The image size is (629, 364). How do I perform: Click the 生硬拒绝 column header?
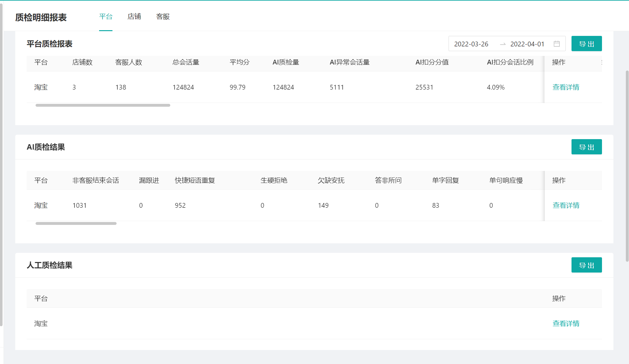[274, 180]
